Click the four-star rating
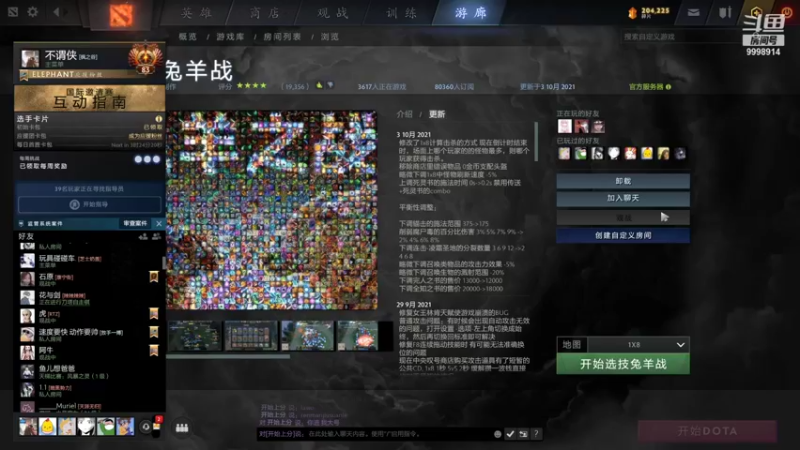 [x=252, y=86]
